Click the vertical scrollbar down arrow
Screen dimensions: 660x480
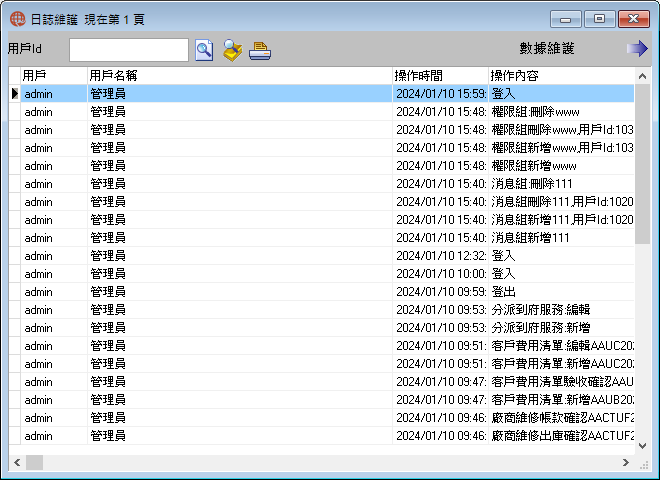pyautogui.click(x=642, y=446)
